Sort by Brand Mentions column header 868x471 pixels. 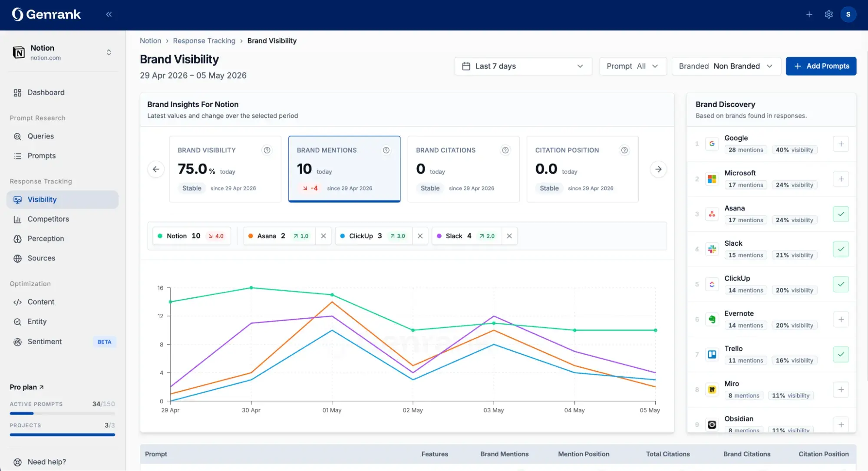[x=505, y=454]
